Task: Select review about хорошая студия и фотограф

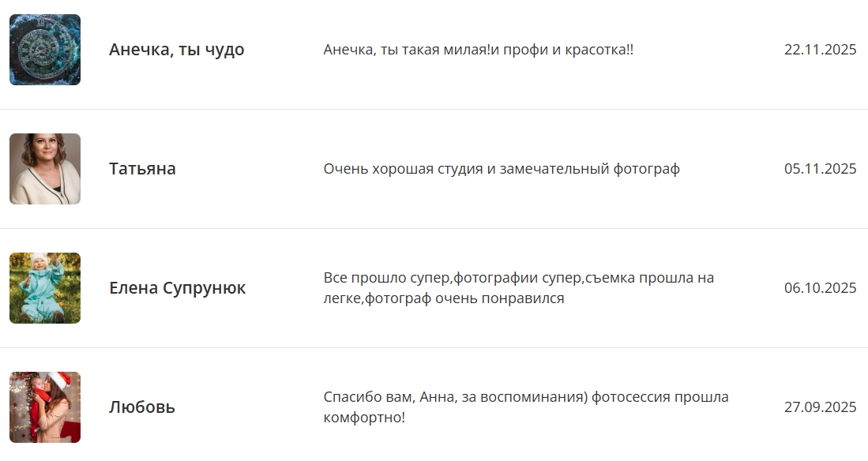Action: click(502, 169)
